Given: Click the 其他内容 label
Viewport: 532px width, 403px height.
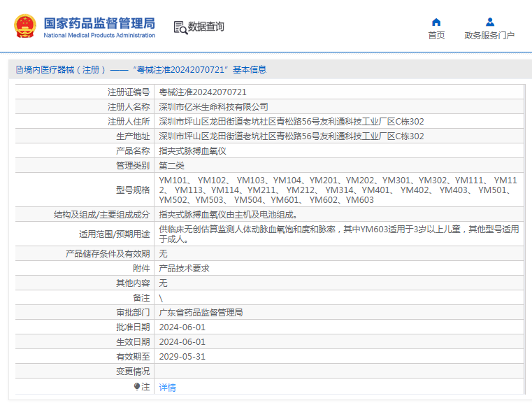Looking at the screenshot, I should [133, 283].
